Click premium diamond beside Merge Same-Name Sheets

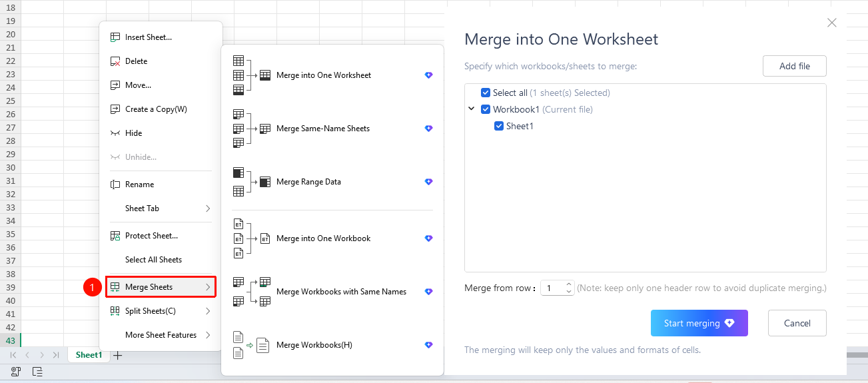[x=429, y=129]
